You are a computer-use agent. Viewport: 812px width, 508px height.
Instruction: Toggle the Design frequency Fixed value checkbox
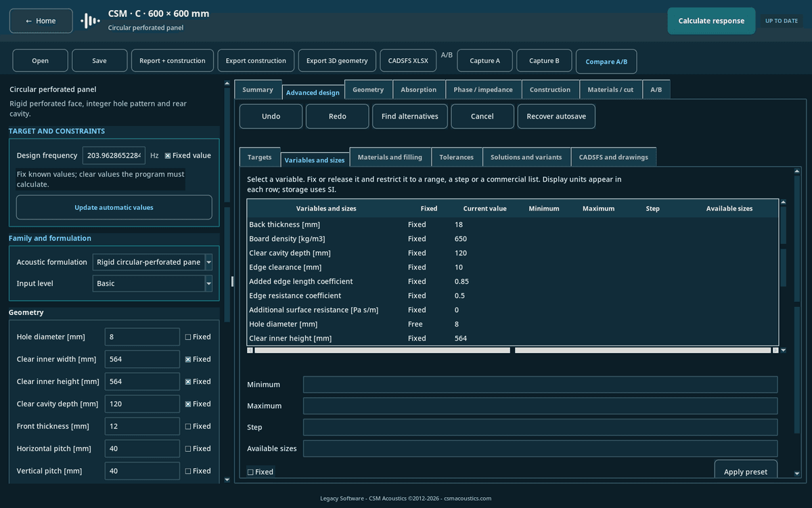point(168,156)
